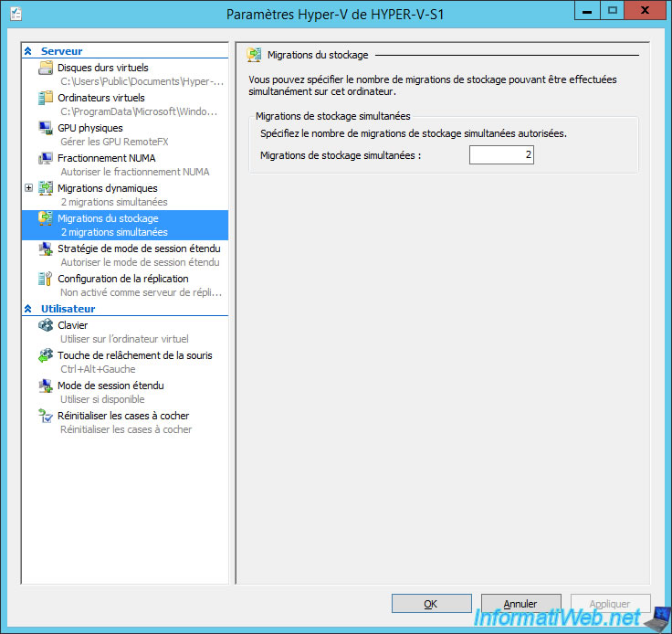The height and width of the screenshot is (634, 672).
Task: Open Fractionnement NUMA settings
Action: 125,164
